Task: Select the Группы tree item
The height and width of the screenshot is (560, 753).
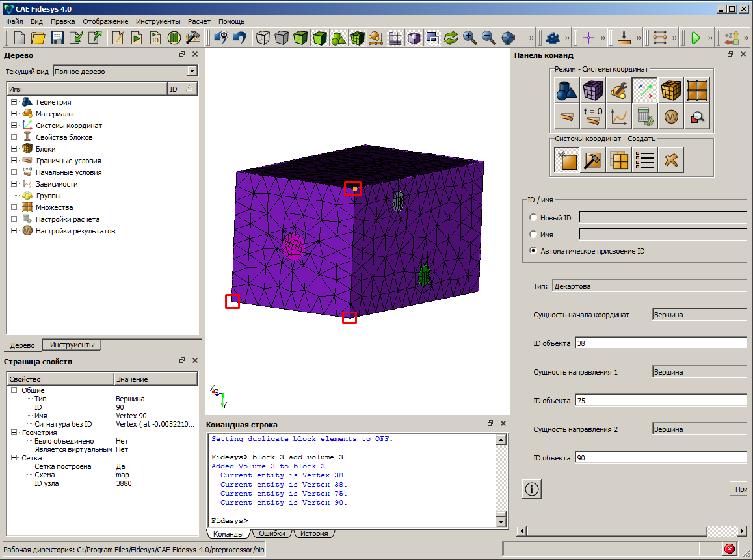Action: pos(48,196)
